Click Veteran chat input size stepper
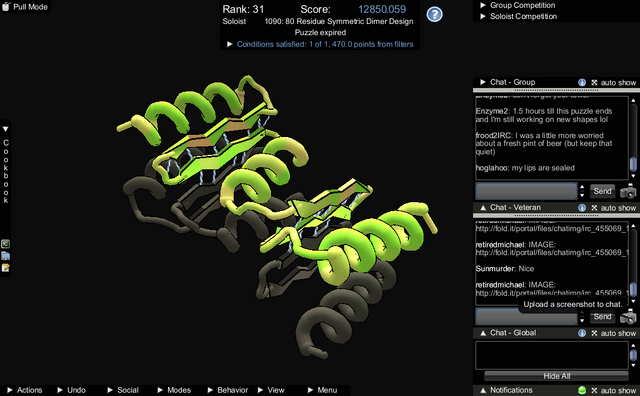The image size is (640, 396). [582, 316]
